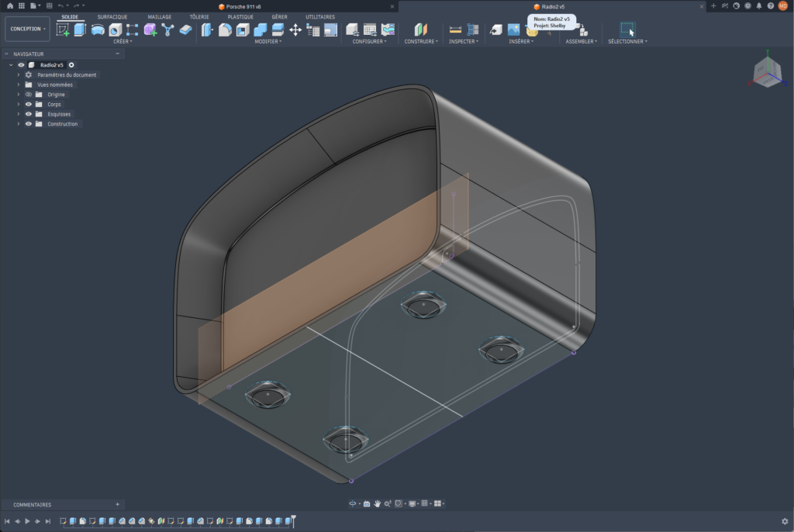794x532 pixels.
Task: Select the Offset Face tool
Action: pyautogui.click(x=278, y=30)
